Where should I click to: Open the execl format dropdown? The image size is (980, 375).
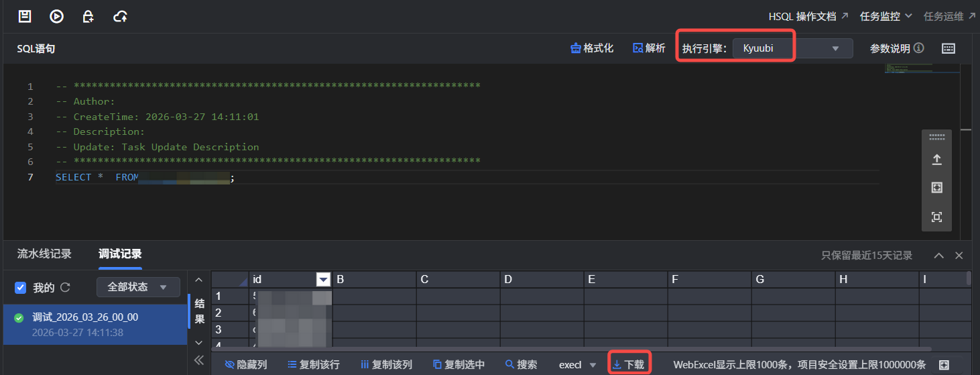point(578,365)
